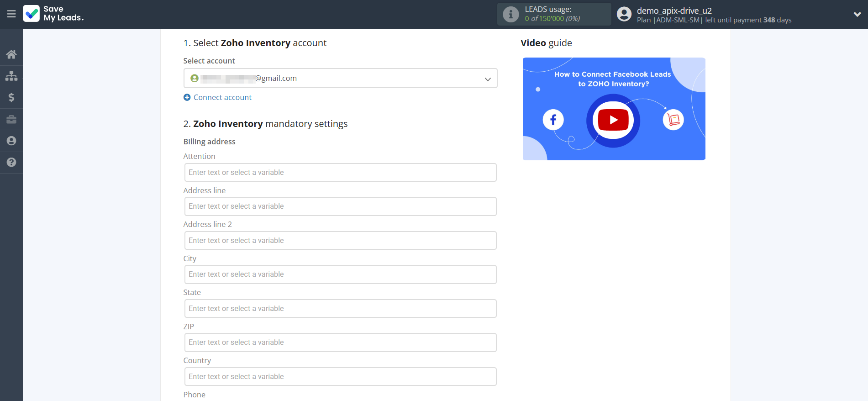Play the Zoho Inventory video guide
The height and width of the screenshot is (401, 868).
613,120
